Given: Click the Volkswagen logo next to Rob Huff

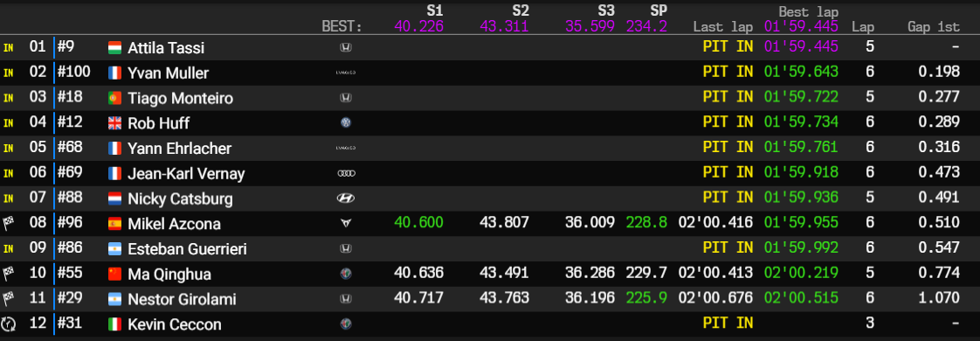Looking at the screenshot, I should 345,122.
